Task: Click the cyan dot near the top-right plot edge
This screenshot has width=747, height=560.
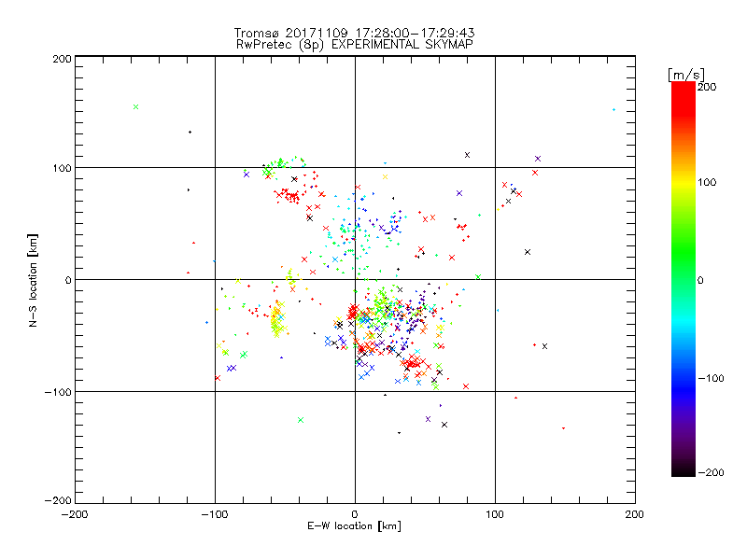Action: pyautogui.click(x=613, y=110)
